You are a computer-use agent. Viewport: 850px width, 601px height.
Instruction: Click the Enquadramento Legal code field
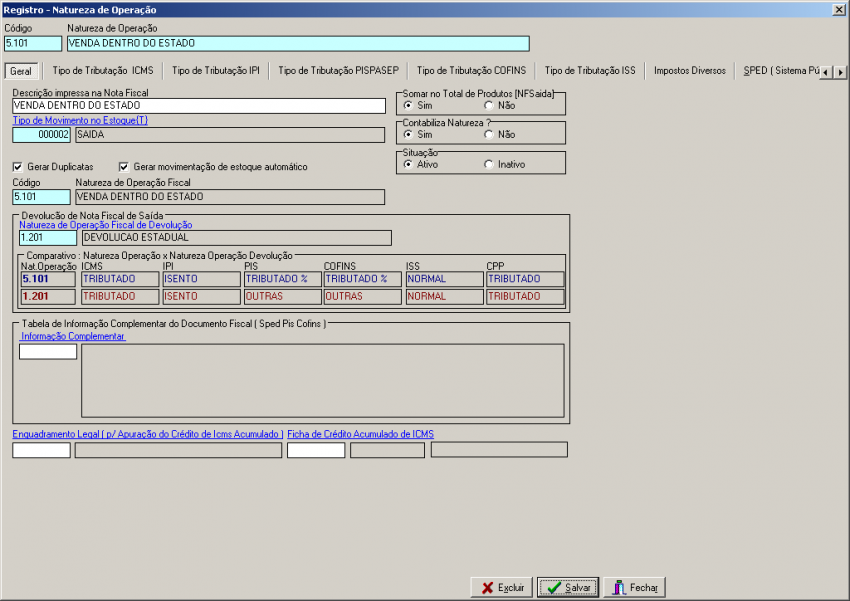click(x=41, y=450)
